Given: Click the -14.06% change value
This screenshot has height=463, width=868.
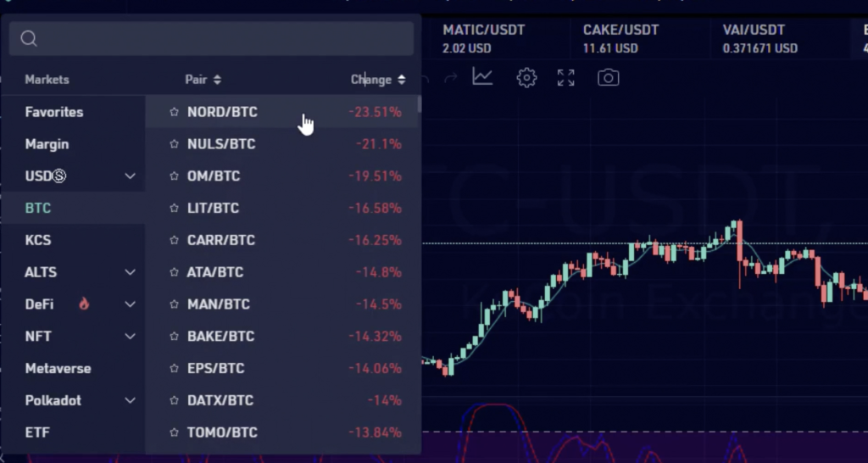Looking at the screenshot, I should coord(375,368).
